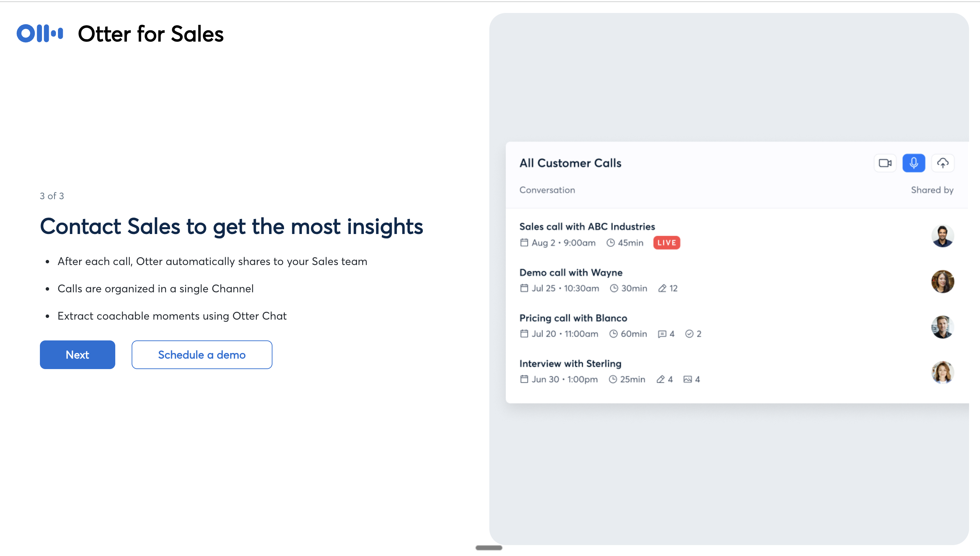Open Interview with Sterling conversation

(x=570, y=364)
